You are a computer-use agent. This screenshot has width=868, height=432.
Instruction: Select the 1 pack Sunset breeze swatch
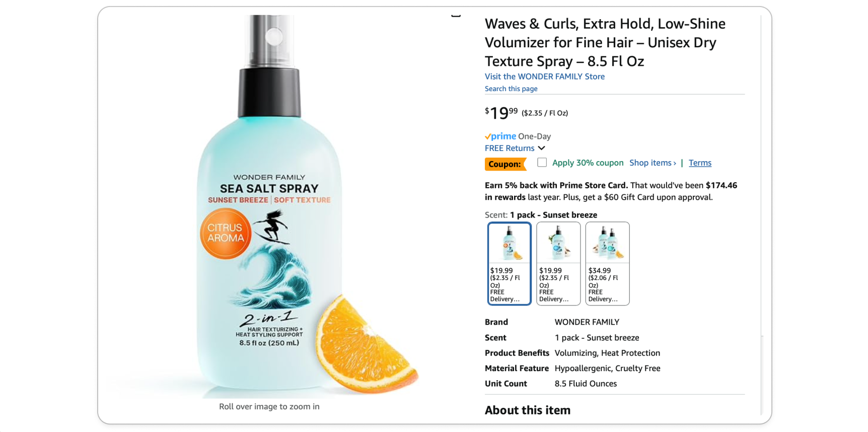click(509, 263)
